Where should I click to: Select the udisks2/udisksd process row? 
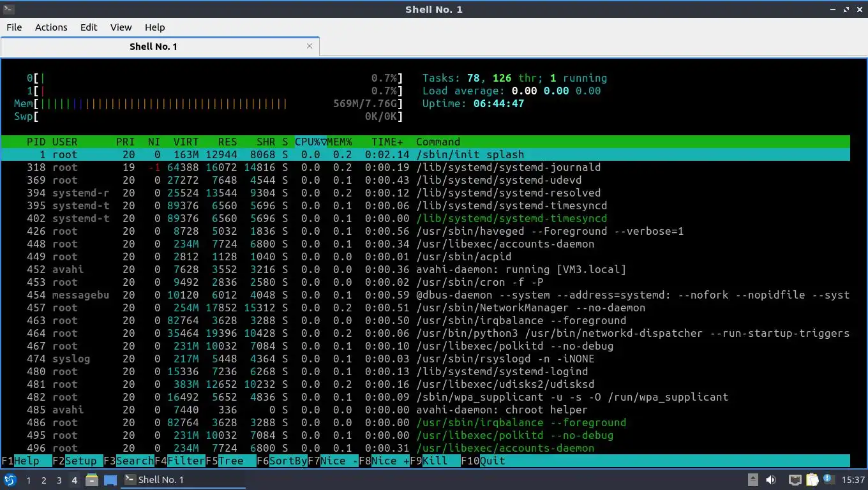426,384
